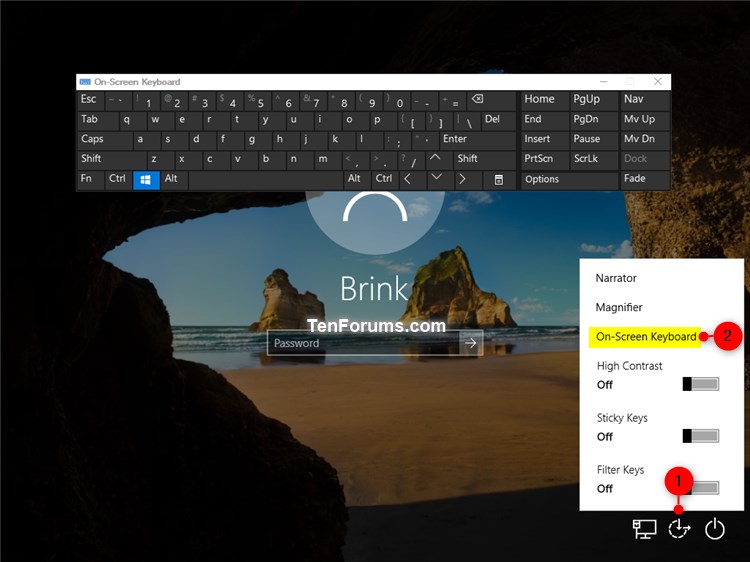The width and height of the screenshot is (750, 562).
Task: Toggle High Contrast switch
Action: pyautogui.click(x=701, y=384)
